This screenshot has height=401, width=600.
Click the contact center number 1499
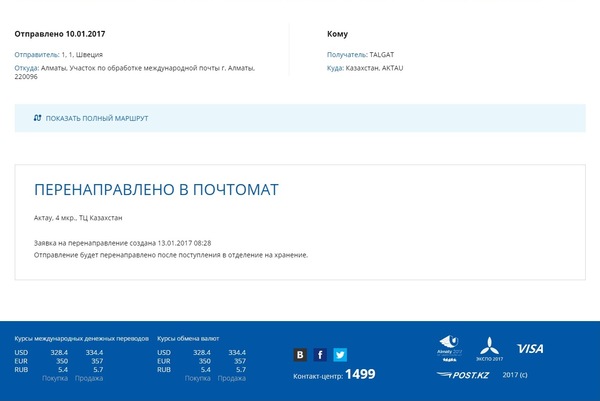(x=359, y=374)
